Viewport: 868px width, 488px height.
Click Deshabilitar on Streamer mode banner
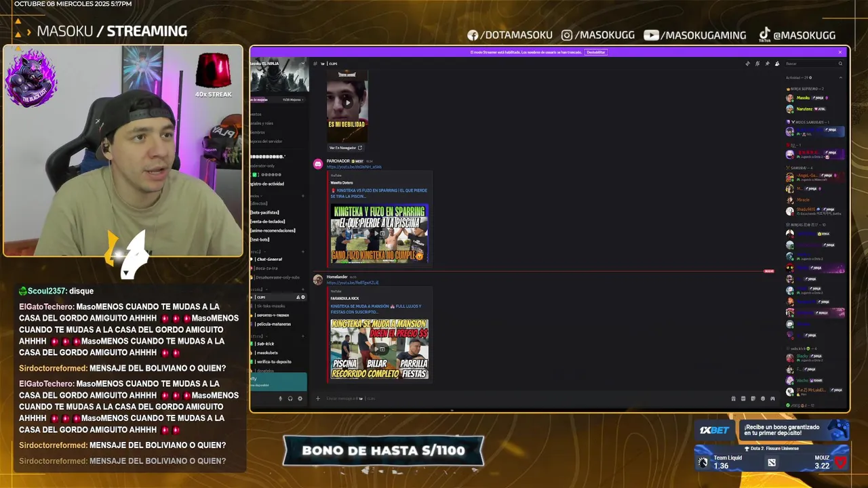pyautogui.click(x=596, y=52)
